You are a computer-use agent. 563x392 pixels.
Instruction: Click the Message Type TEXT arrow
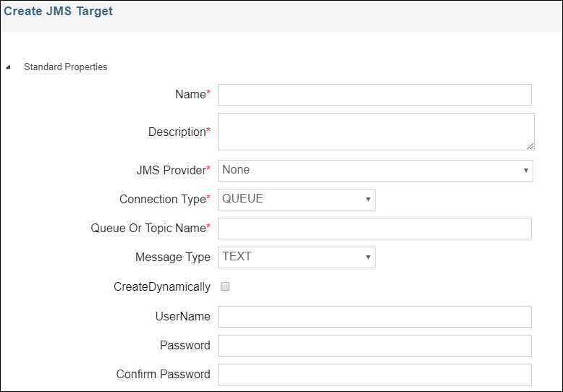368,257
